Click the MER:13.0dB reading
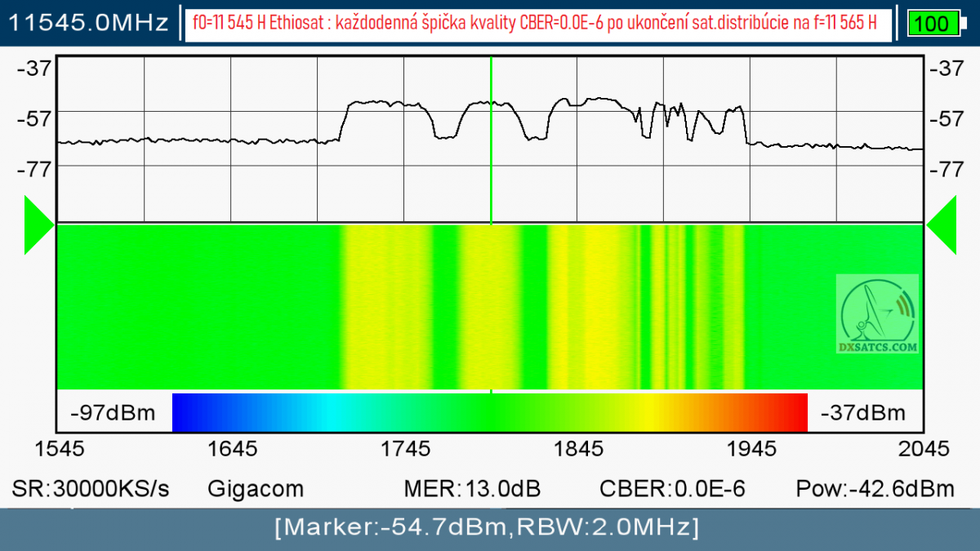 tap(472, 489)
